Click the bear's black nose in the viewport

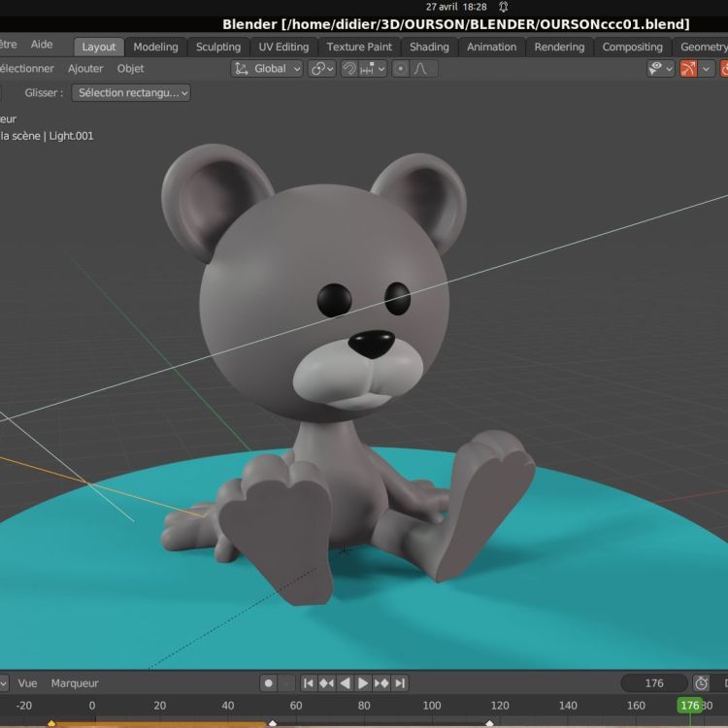[372, 344]
